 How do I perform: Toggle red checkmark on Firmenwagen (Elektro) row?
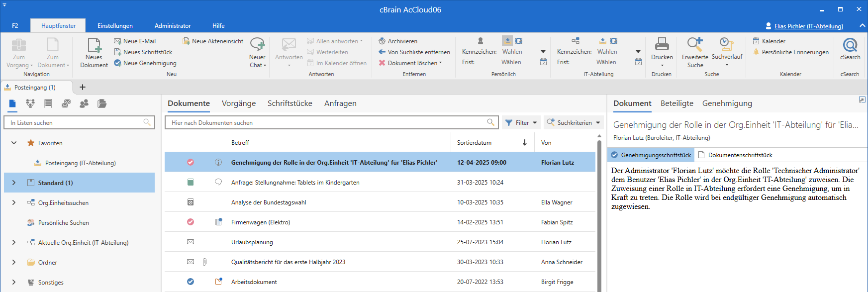pos(191,222)
